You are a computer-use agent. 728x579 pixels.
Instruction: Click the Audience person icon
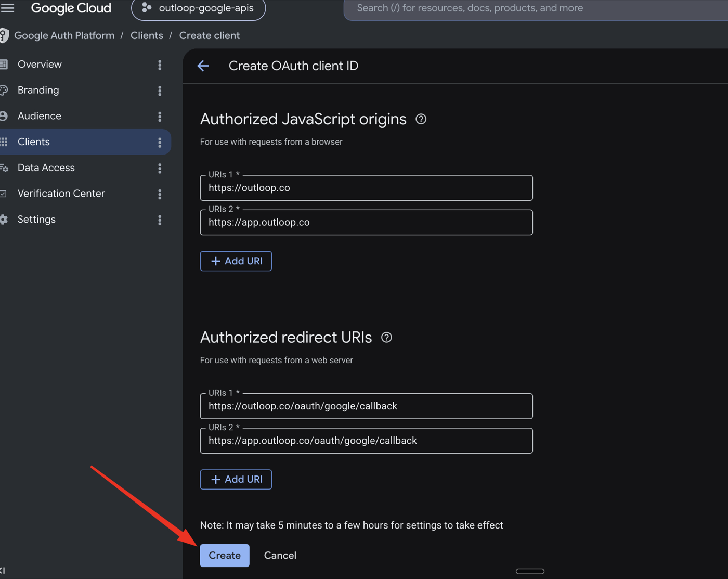[x=4, y=116]
